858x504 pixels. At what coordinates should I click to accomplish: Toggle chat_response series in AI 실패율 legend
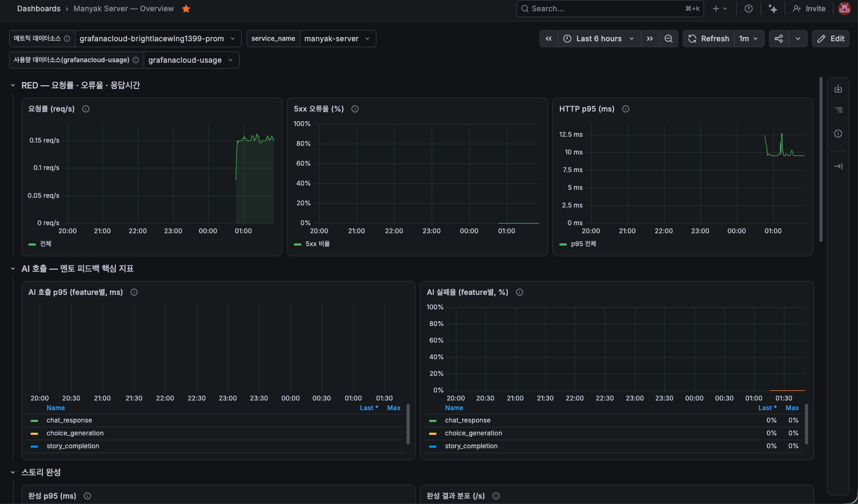pos(467,420)
